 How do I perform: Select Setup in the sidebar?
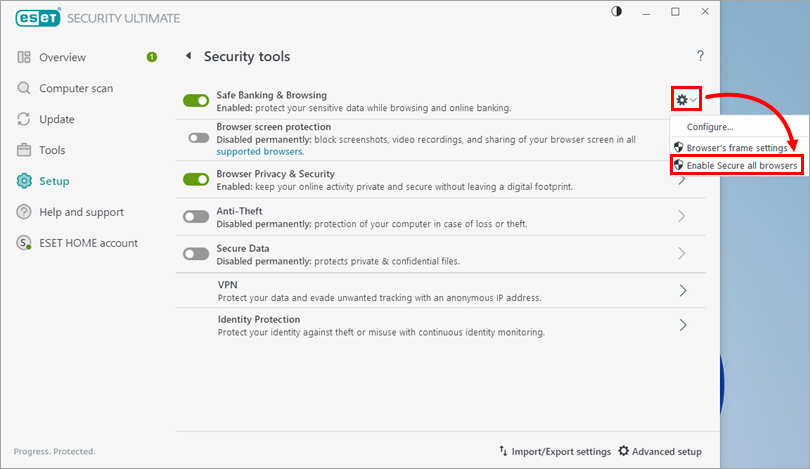[x=54, y=181]
